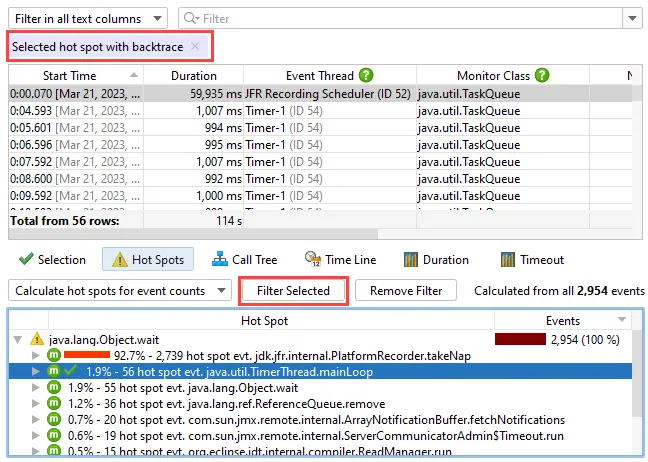Open Calculate hot spots for event counts dropdown
The width and height of the screenshot is (648, 462).
pos(120,291)
